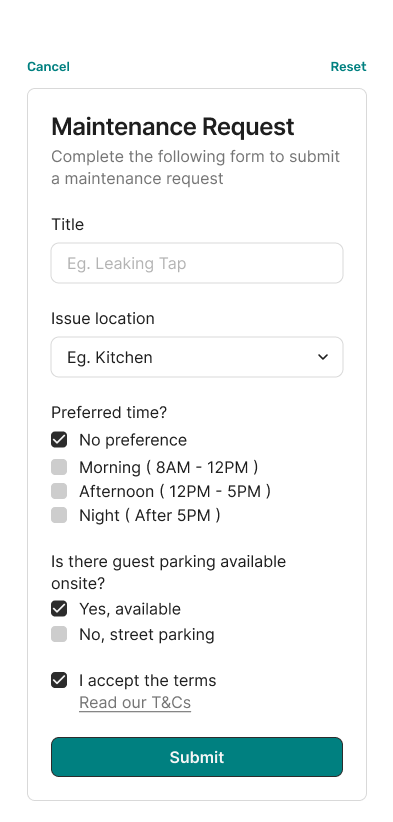Tick the Afternoon 12PM-5PM checkbox
Image resolution: width=393 pixels, height=822 pixels.
coord(59,491)
